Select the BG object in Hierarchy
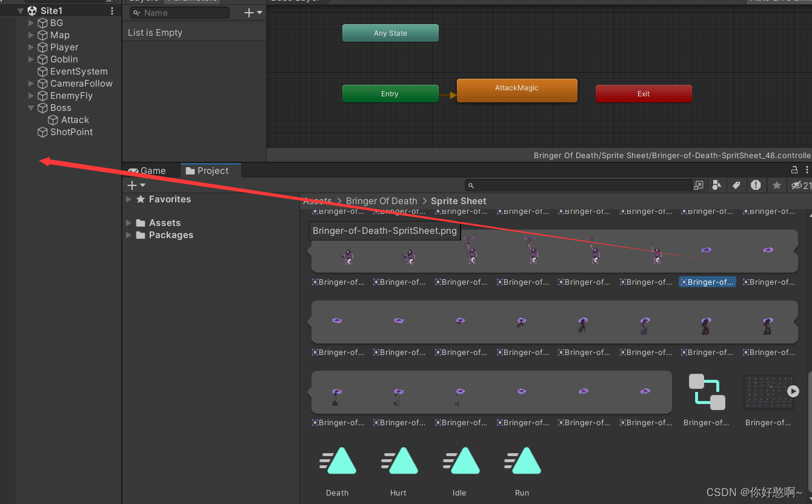812x504 pixels. [56, 23]
